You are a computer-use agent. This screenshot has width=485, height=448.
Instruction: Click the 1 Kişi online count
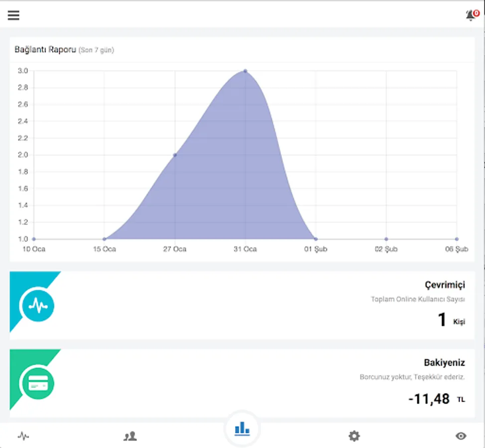pos(451,320)
